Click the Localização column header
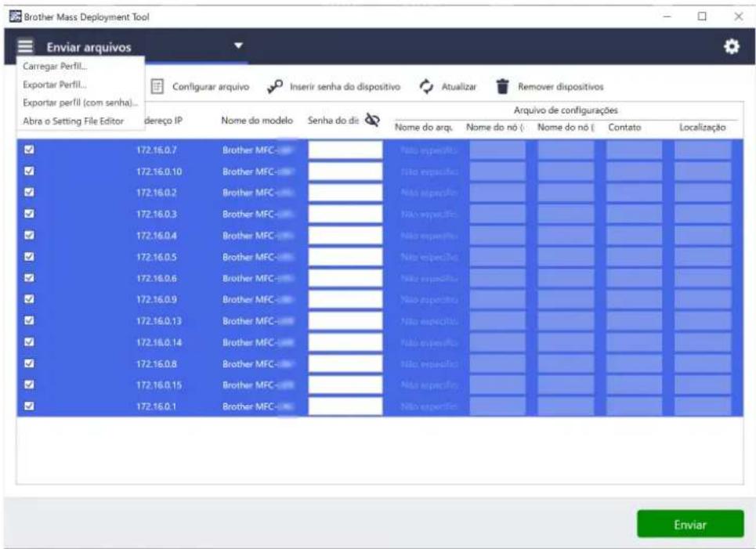The image size is (756, 549). point(703,127)
